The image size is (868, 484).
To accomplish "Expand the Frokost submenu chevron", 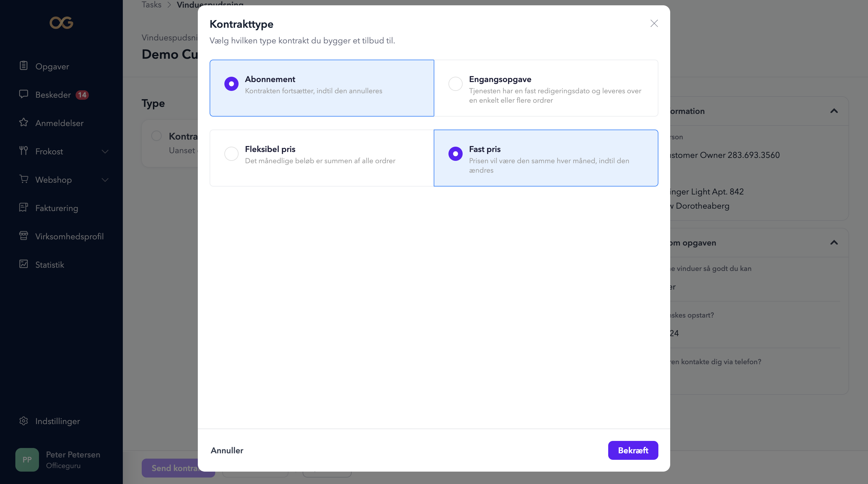I will click(x=105, y=152).
